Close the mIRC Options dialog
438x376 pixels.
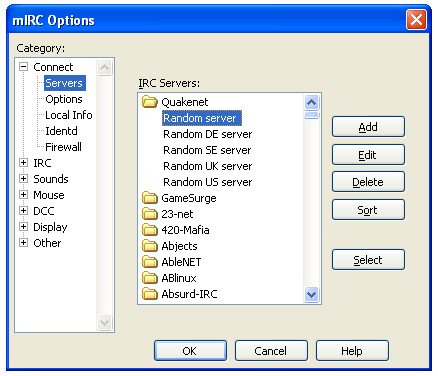[416, 20]
